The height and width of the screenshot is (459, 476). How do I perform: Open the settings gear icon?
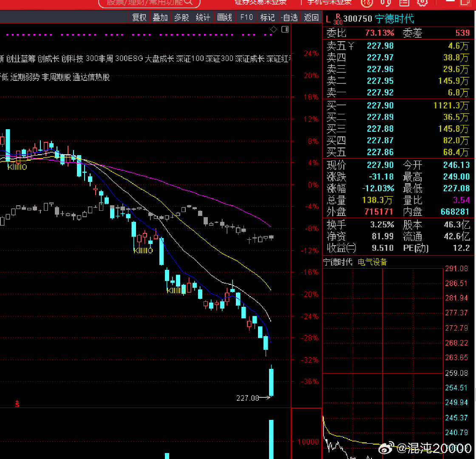click(x=422, y=3)
